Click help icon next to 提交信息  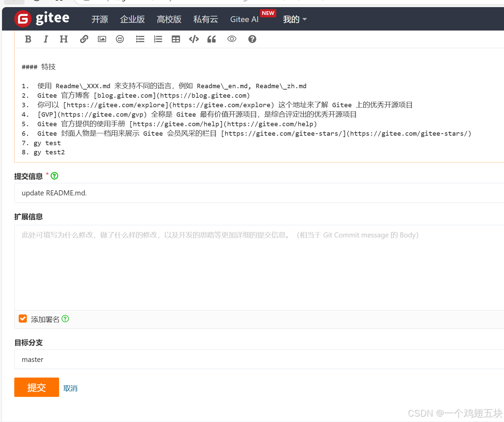pyautogui.click(x=54, y=176)
